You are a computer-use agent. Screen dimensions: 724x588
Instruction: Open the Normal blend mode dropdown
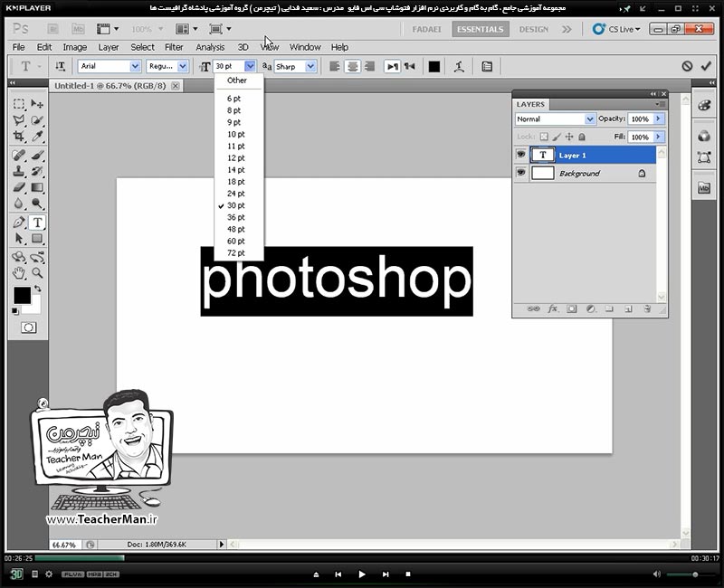tap(590, 119)
